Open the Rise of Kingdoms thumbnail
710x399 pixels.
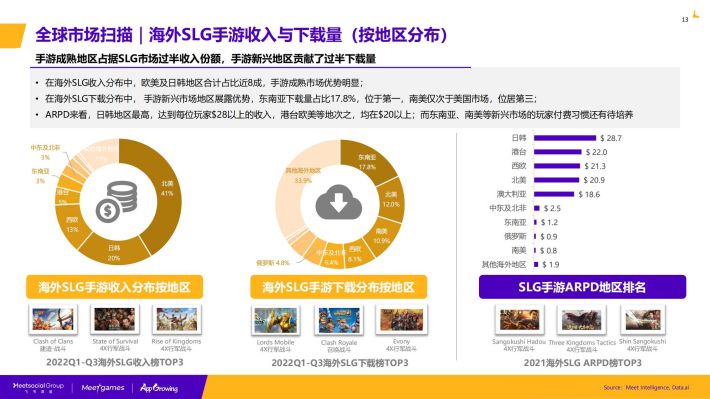coord(177,319)
